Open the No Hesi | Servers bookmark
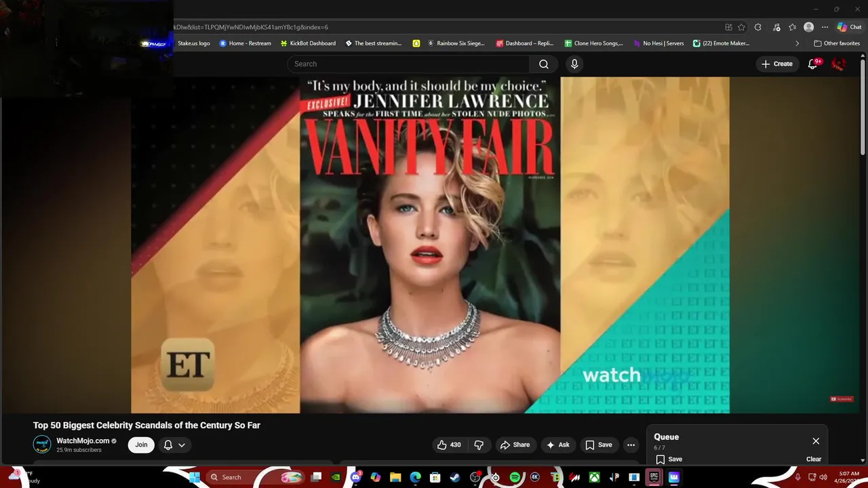 pos(658,43)
